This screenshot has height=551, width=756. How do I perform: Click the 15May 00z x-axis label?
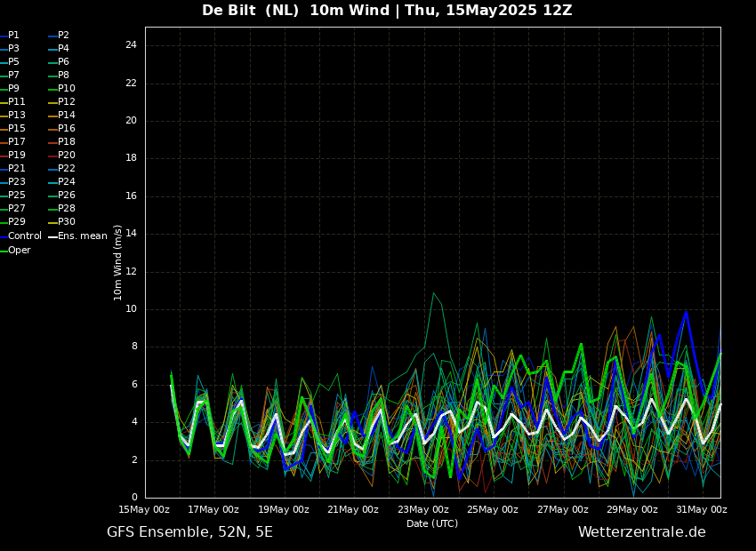click(x=144, y=510)
